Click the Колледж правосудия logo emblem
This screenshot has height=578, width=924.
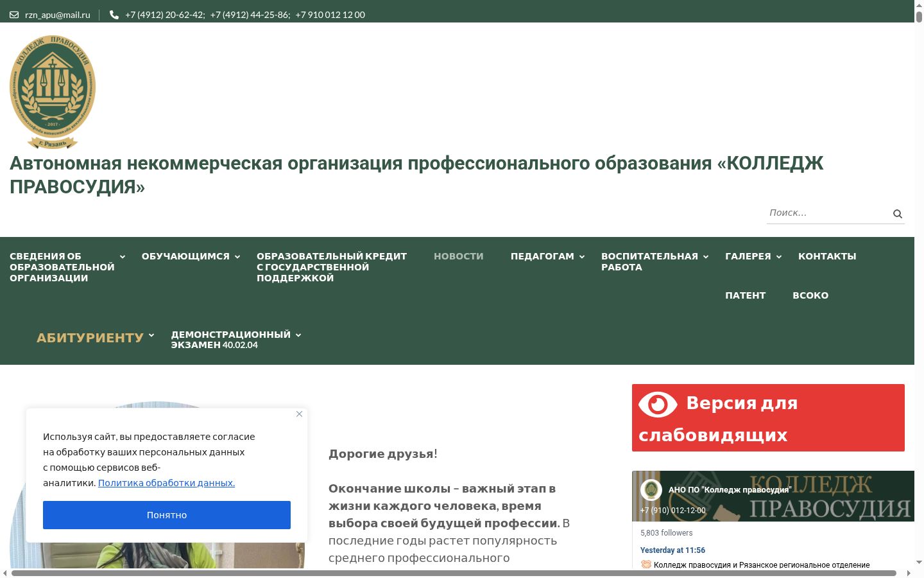pos(53,92)
